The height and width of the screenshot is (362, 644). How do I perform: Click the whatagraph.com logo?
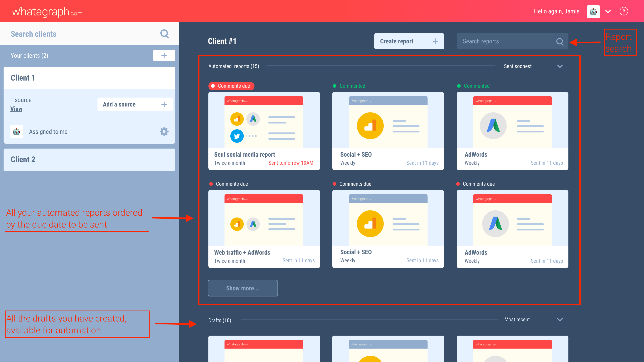(47, 12)
